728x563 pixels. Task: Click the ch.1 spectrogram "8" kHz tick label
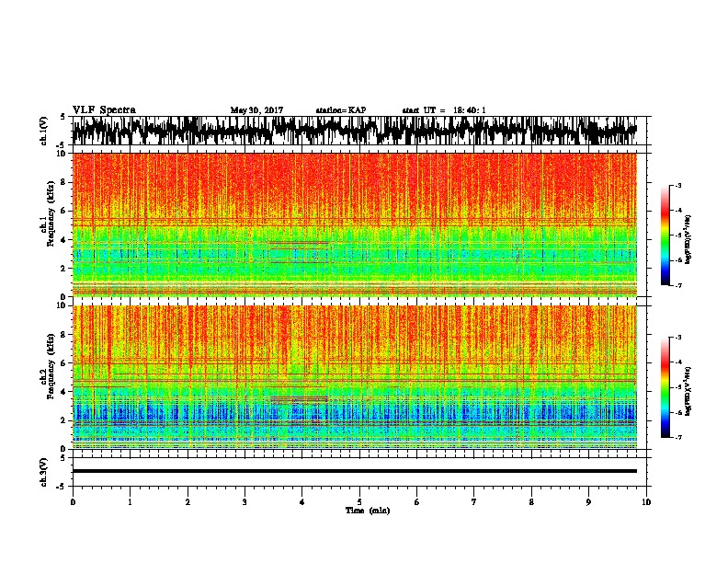(64, 182)
